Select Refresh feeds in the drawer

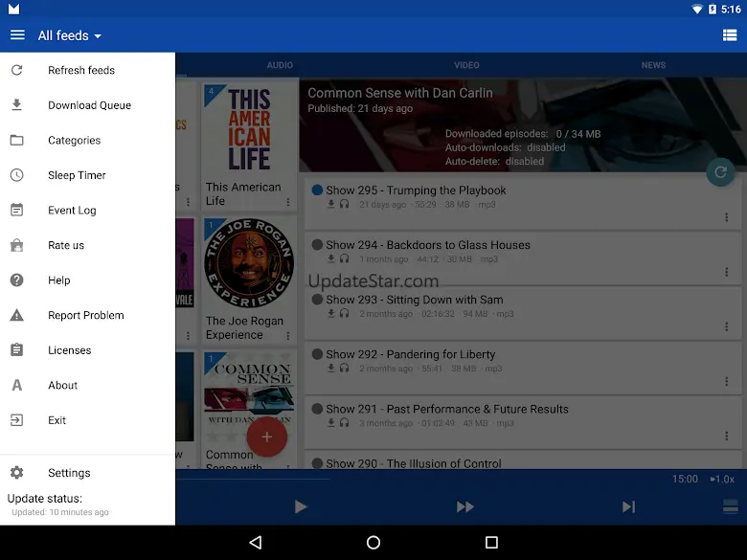88,71
